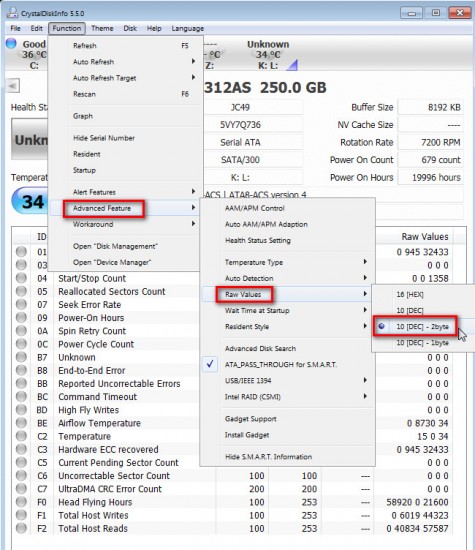This screenshot has height=550, width=475.
Task: Click the status circle for Total Host Reads
Action: tap(21, 528)
